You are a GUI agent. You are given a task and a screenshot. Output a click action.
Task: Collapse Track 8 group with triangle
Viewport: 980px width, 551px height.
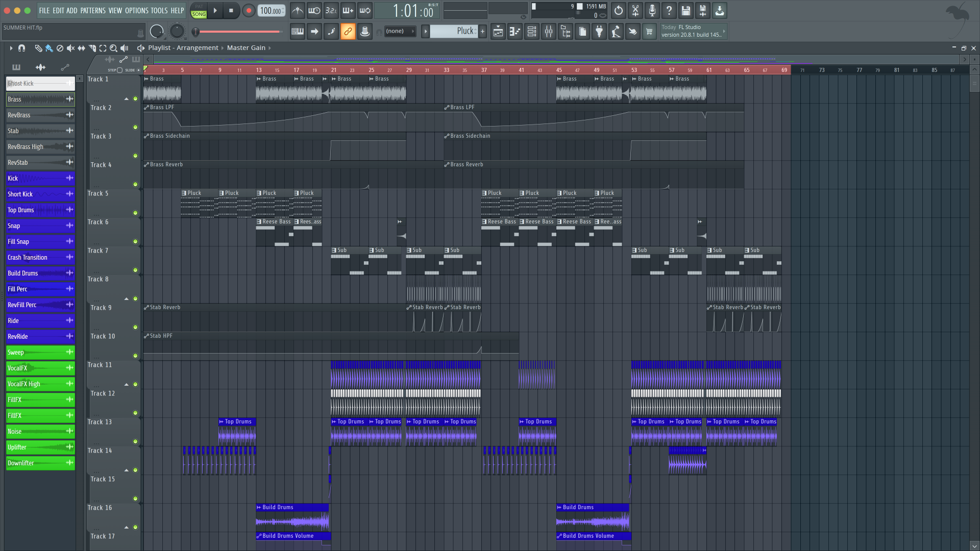(x=126, y=298)
